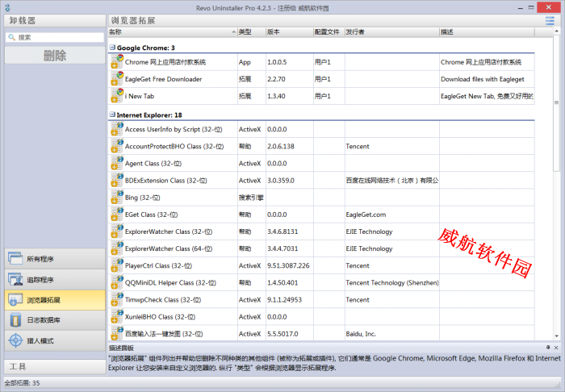
Task: Select the BDExExtension Class (32-位) entry
Action: [165, 181]
